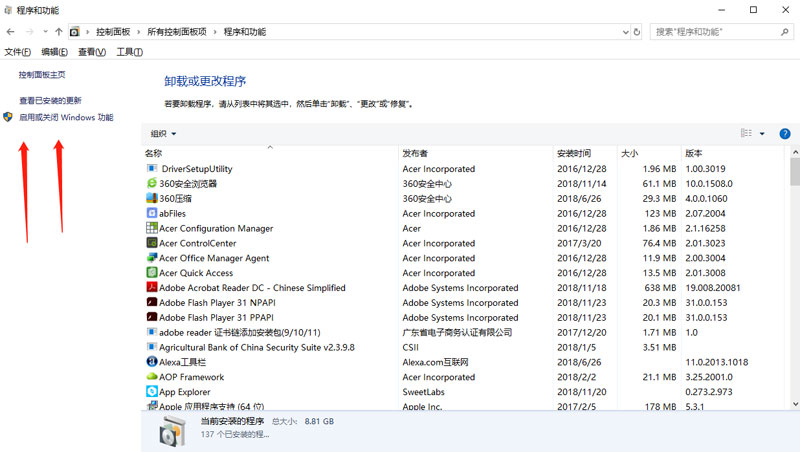Open recent locations dropdown arrow
Screen dimensions: 800x452
click(x=45, y=32)
